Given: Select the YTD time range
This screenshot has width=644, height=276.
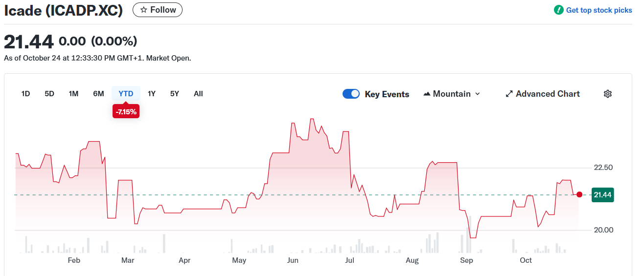Looking at the screenshot, I should [x=126, y=94].
